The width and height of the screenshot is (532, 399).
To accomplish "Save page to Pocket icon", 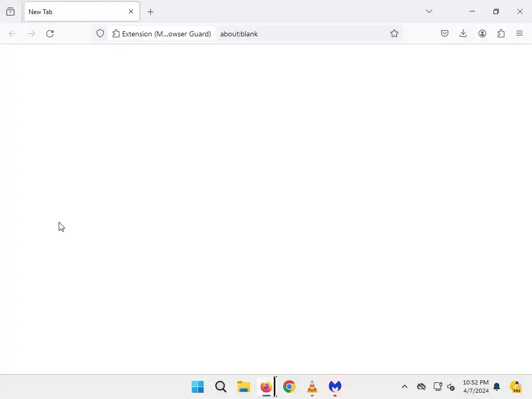I will tap(445, 34).
